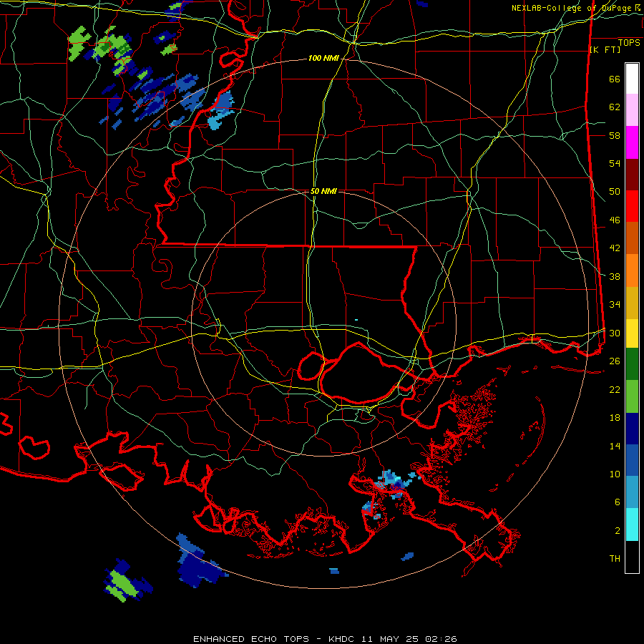Screen dimensions: 644x644
Task: Click the "KHDC" radar site identifier
Action: (x=343, y=639)
